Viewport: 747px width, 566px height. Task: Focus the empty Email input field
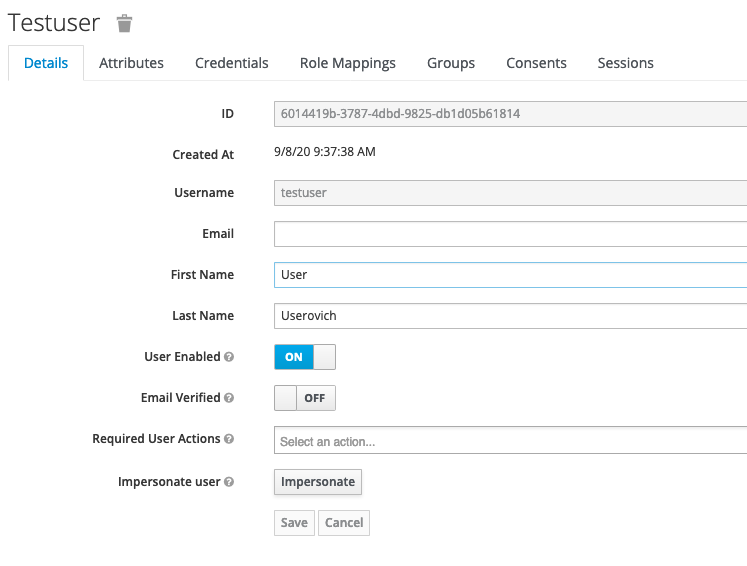click(x=510, y=234)
